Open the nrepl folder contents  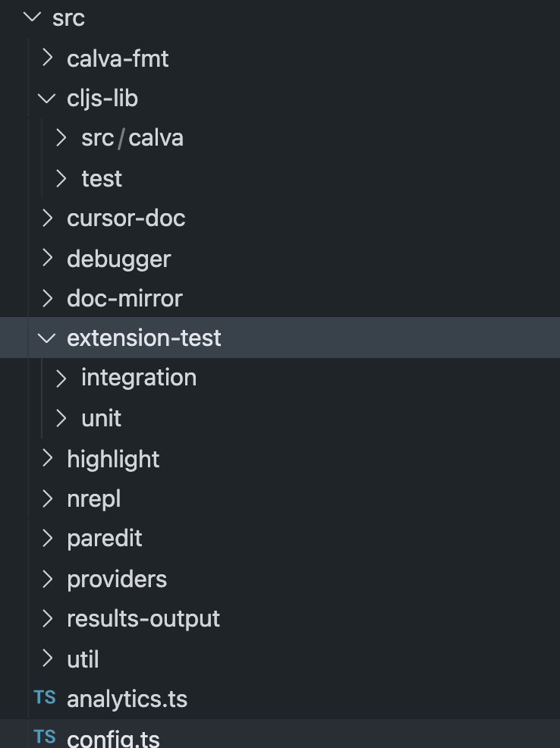tap(93, 498)
